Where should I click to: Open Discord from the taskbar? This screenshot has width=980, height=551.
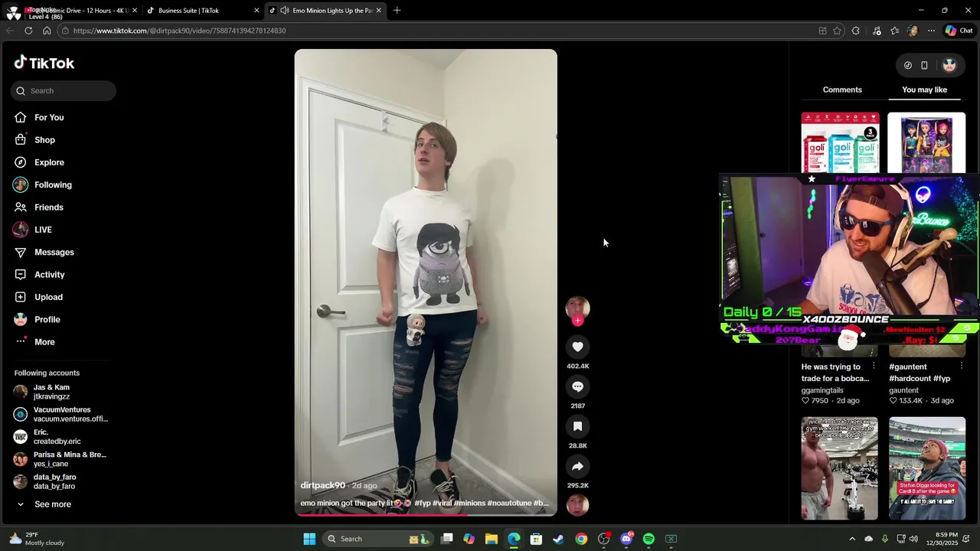626,539
